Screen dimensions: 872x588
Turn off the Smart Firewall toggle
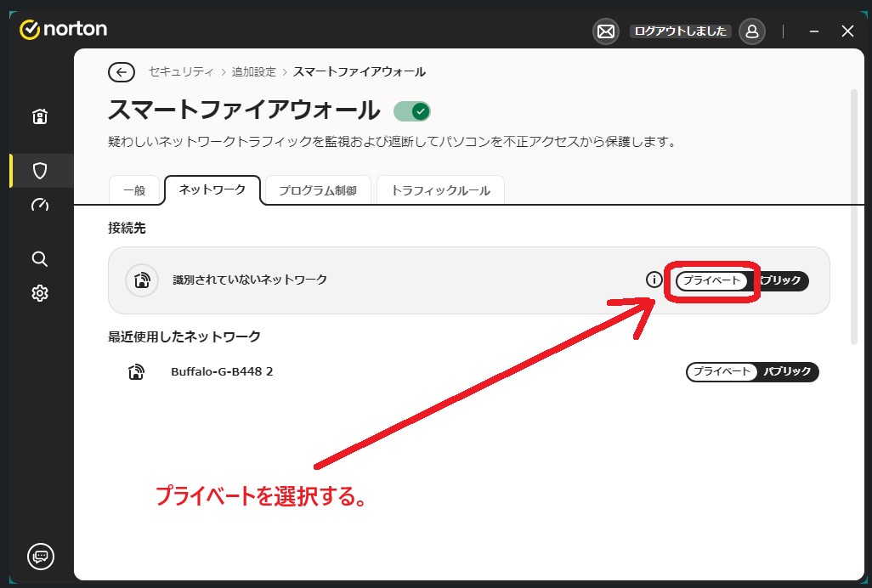click(x=412, y=111)
